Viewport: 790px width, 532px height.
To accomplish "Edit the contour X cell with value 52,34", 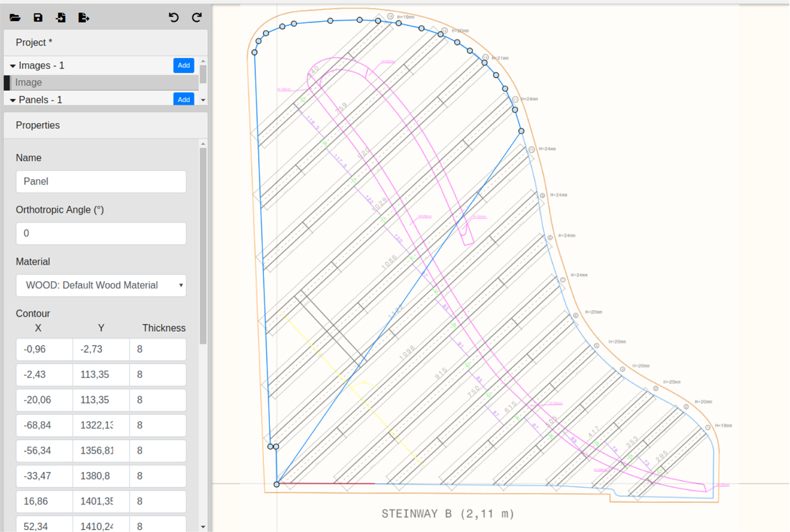I will [44, 524].
